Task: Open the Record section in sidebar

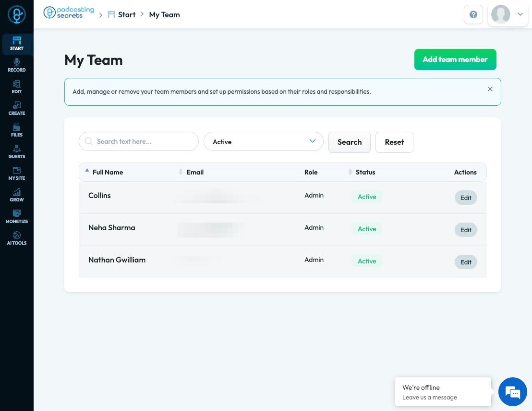Action: [x=17, y=65]
